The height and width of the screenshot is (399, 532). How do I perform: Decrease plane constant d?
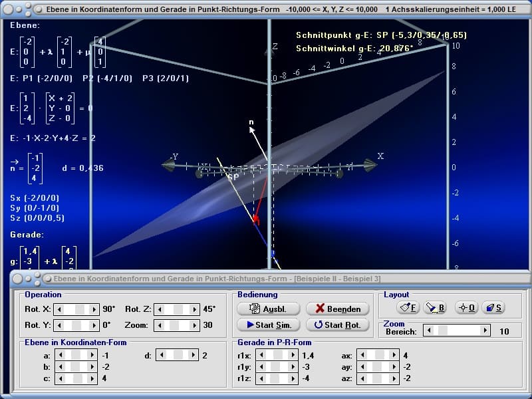162,355
